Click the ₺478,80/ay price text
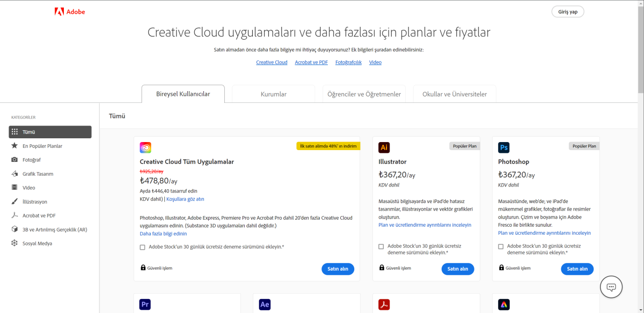This screenshot has height=313, width=644. coord(158,181)
